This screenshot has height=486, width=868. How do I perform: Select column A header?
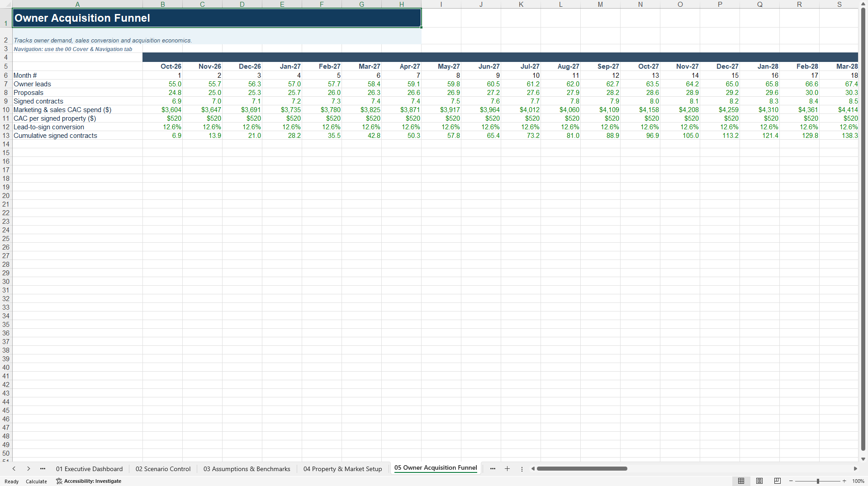(x=77, y=4)
